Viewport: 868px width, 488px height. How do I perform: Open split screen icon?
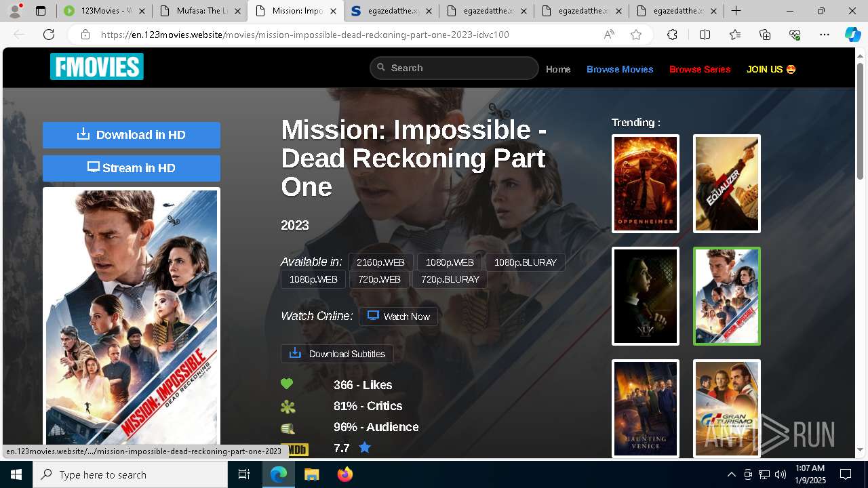705,35
